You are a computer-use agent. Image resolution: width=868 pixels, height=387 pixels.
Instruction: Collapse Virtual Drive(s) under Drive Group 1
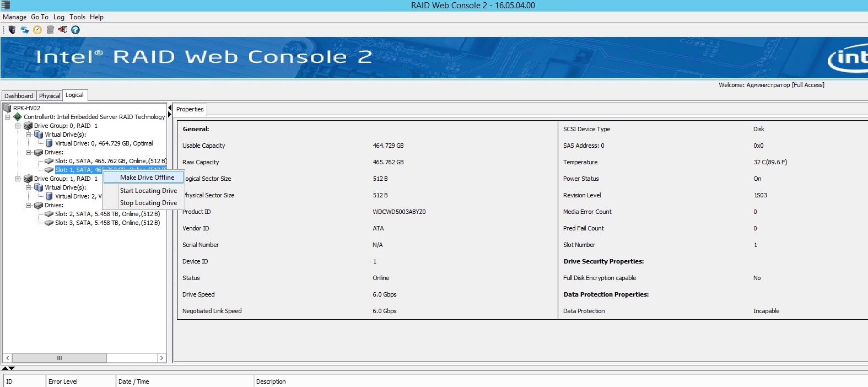[x=28, y=187]
